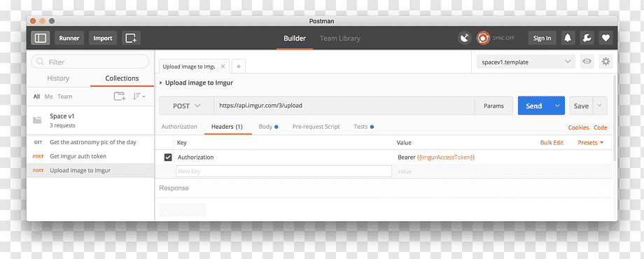Open the Params editor

click(493, 106)
